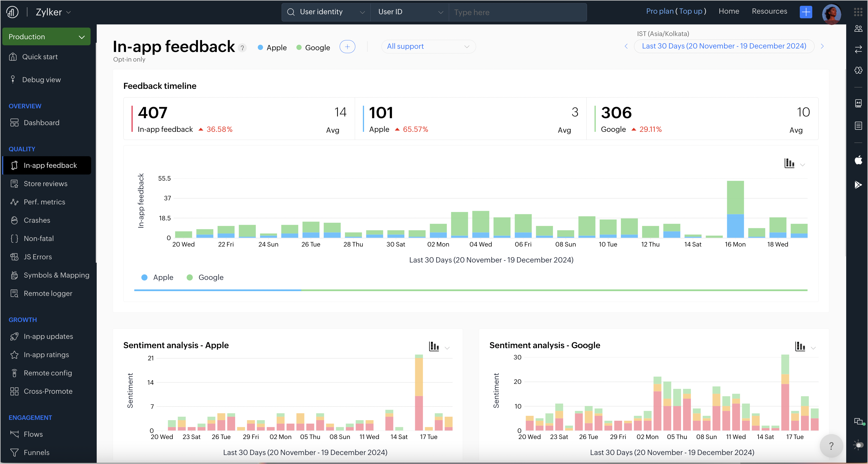Click the blue plus create button
Viewport: 868px width, 464px height.
click(x=806, y=12)
